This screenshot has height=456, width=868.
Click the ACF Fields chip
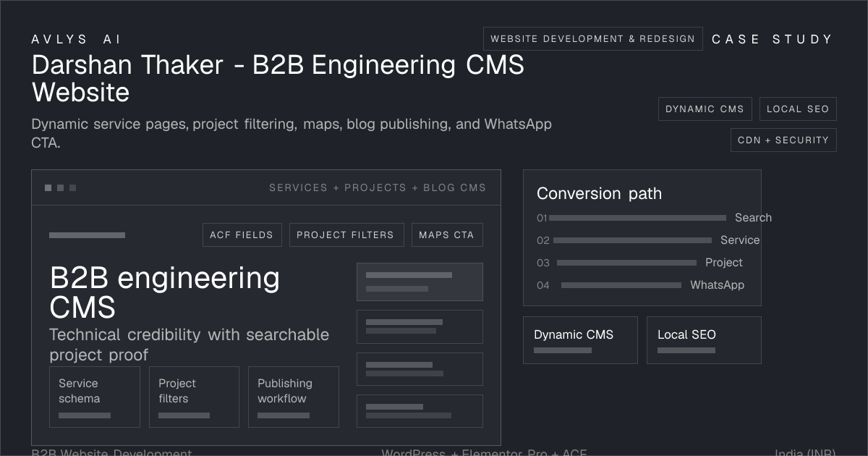tap(242, 235)
